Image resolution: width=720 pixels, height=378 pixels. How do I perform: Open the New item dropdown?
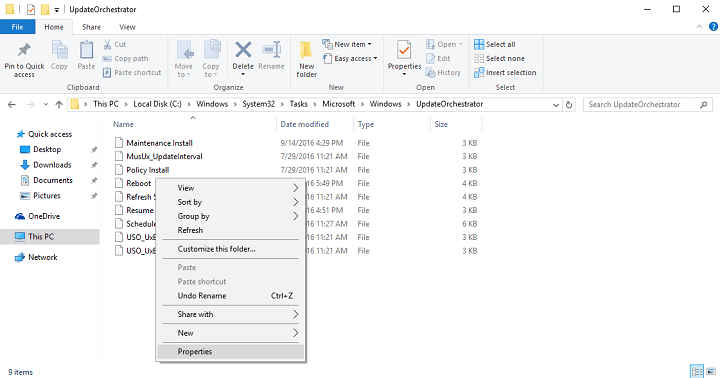(x=347, y=44)
